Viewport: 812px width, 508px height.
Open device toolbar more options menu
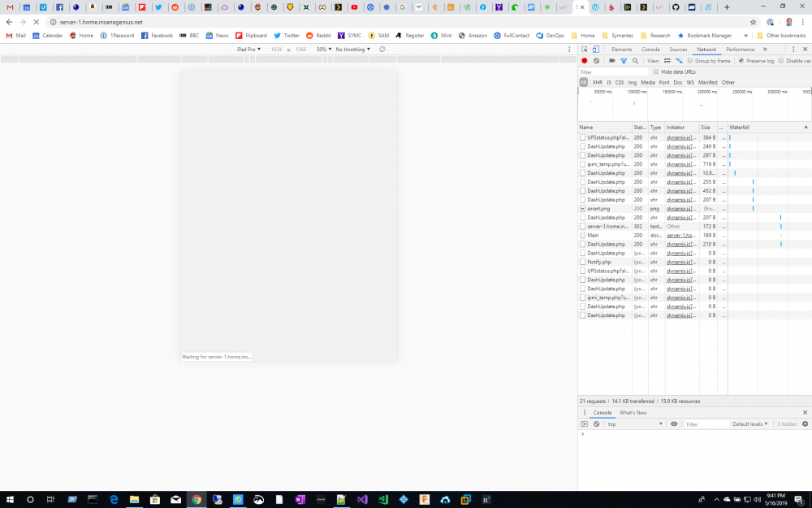click(x=569, y=50)
